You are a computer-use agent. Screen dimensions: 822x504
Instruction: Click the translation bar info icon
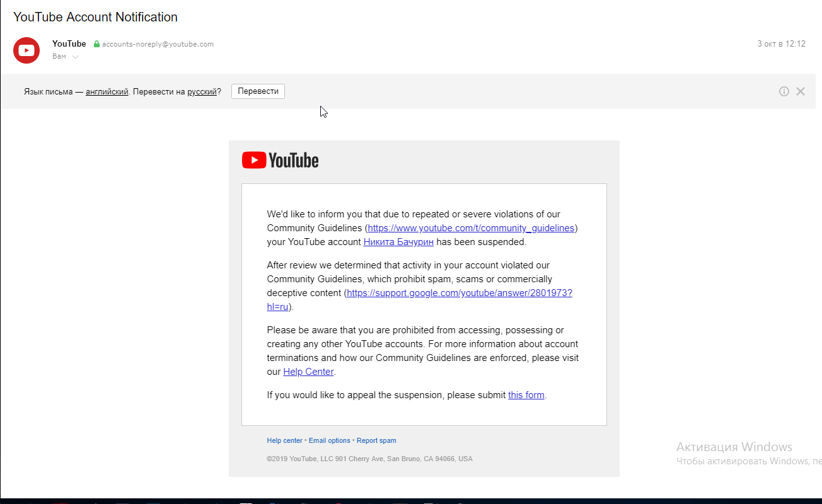(x=784, y=91)
